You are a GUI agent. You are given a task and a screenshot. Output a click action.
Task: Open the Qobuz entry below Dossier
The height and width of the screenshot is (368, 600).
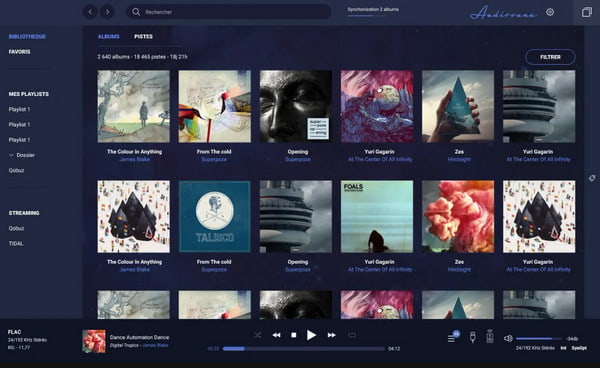click(x=16, y=170)
